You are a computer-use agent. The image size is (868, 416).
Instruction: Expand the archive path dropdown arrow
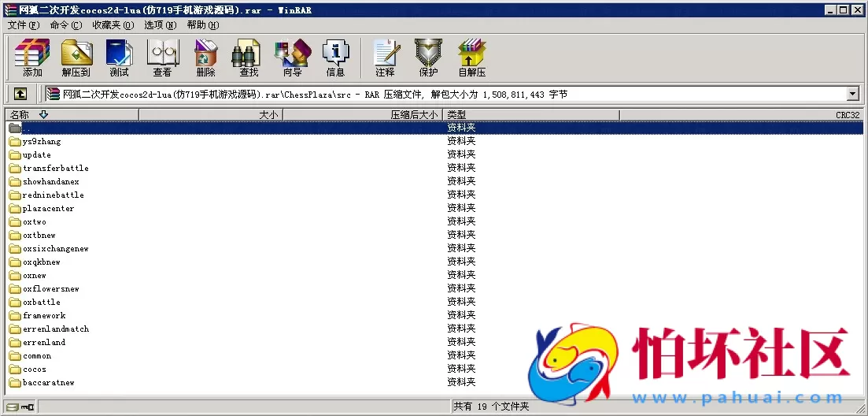(x=852, y=95)
